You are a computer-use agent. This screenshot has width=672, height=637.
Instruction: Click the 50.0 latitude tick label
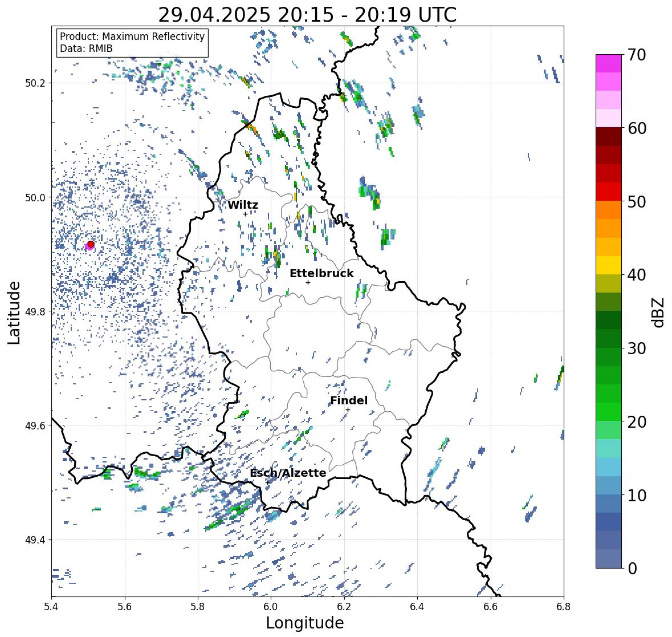(35, 198)
